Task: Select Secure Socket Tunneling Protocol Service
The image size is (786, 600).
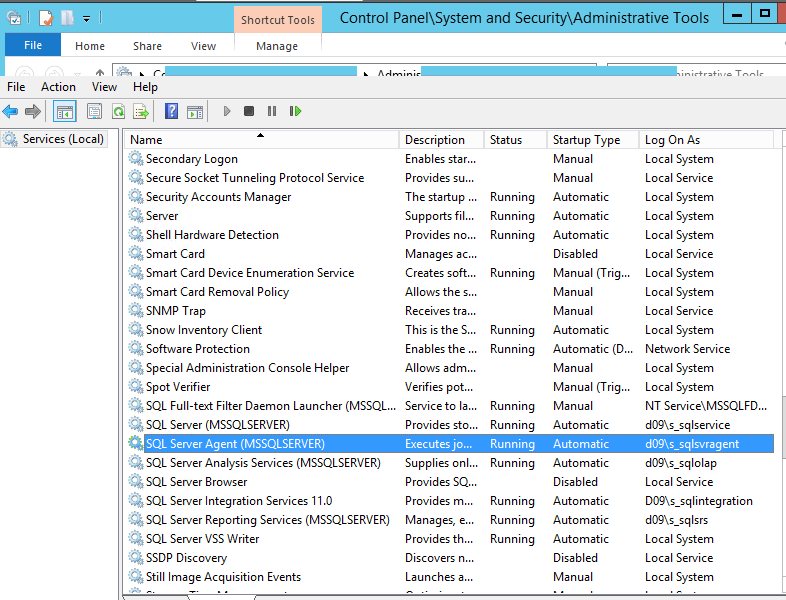Action: click(x=449, y=178)
